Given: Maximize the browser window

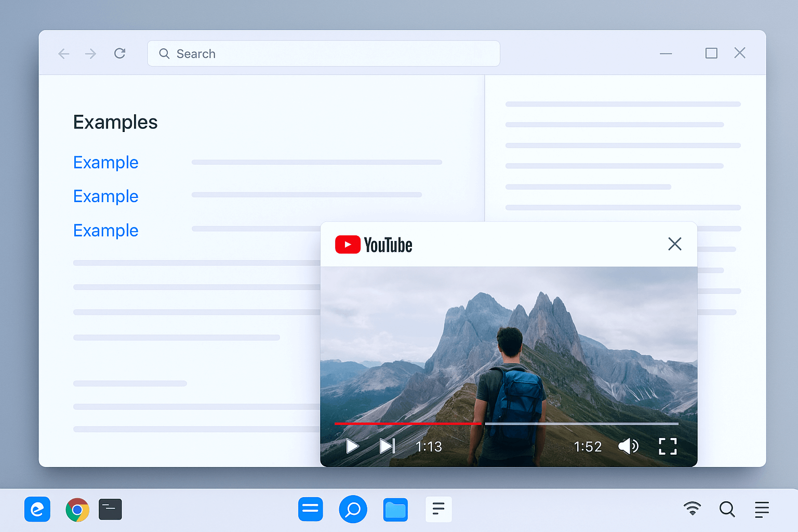Looking at the screenshot, I should pos(711,53).
